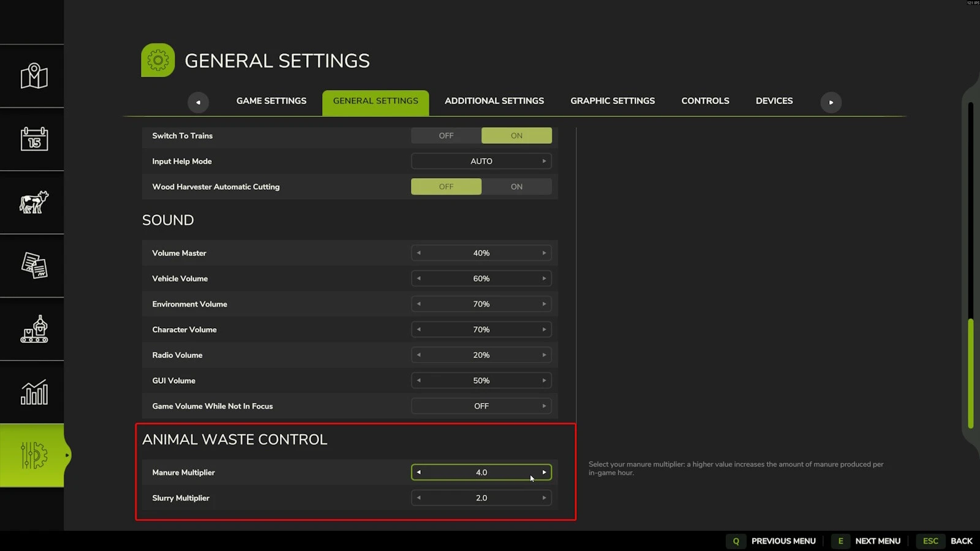Screen dimensions: 980x551
Task: Click the Previous Menu button
Action: coord(783,541)
